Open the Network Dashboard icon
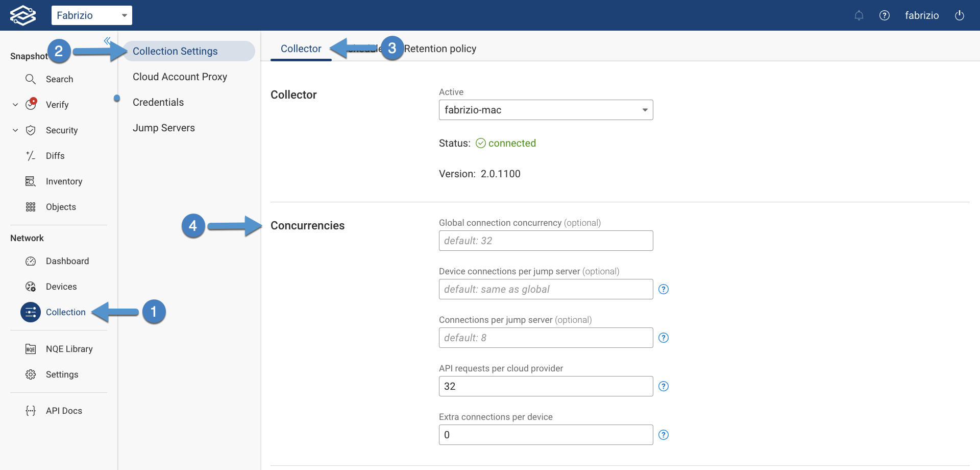The width and height of the screenshot is (980, 470). [x=30, y=261]
